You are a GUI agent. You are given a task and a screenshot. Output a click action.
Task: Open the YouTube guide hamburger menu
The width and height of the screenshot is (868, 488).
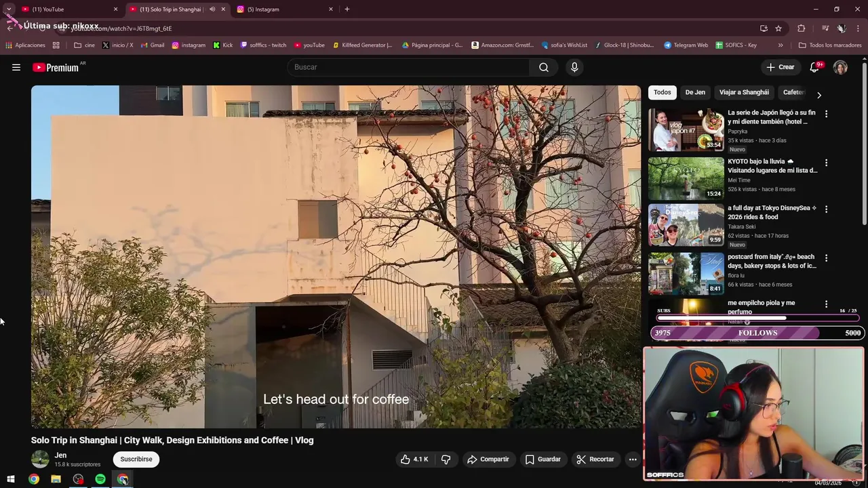click(16, 67)
